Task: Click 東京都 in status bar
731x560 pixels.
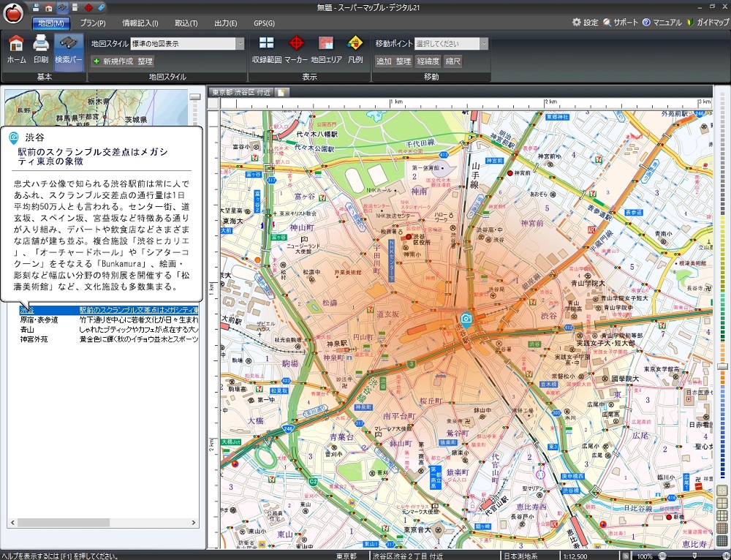Action: 346,556
